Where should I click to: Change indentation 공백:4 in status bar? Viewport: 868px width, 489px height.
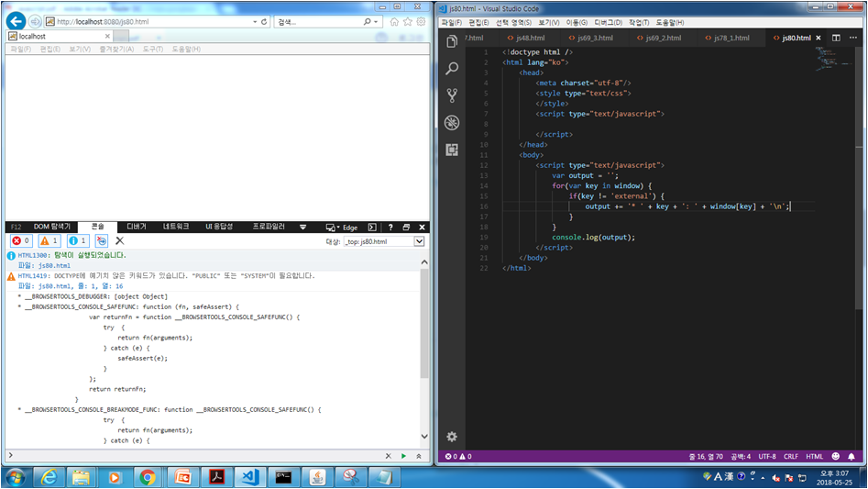click(741, 456)
